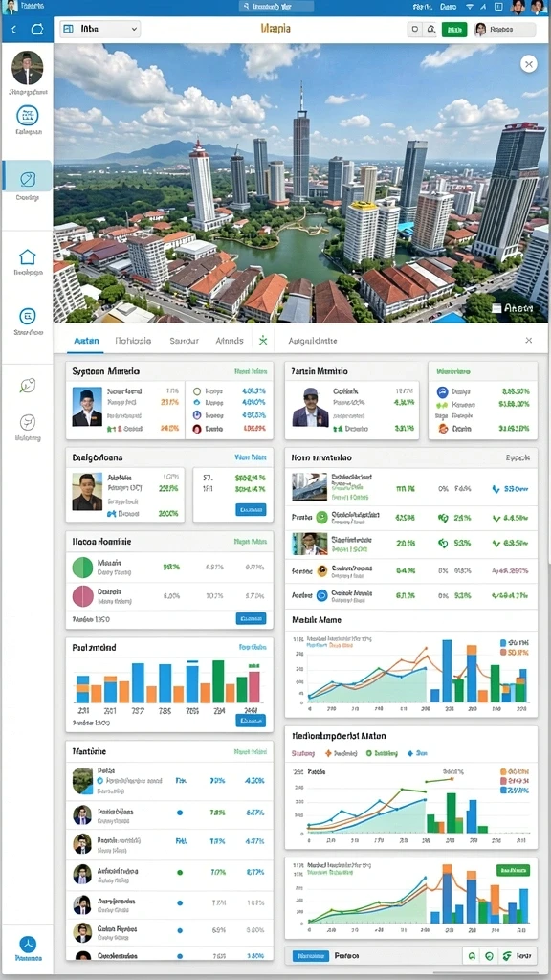Close the city skyline image overlay
Screen dimensions: 551x980
(528, 63)
